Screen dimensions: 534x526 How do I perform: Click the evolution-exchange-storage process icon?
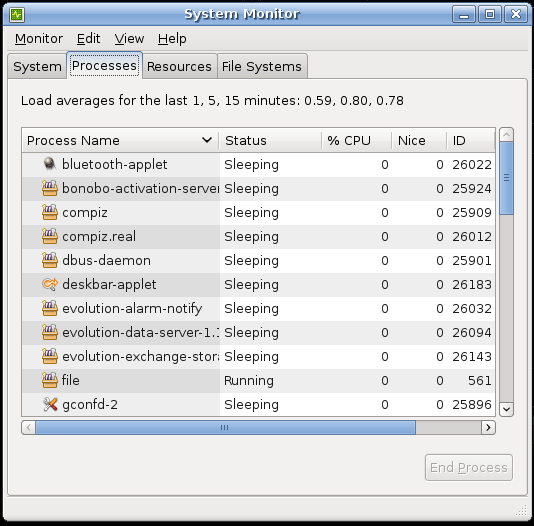(50, 356)
